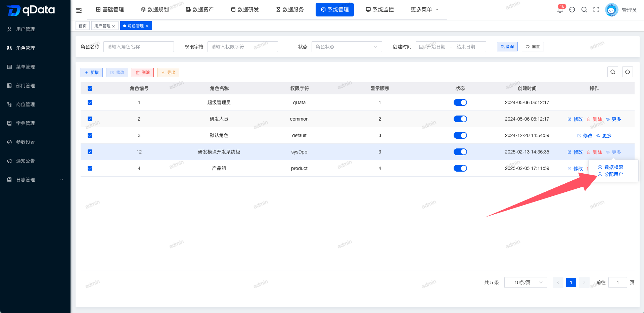The height and width of the screenshot is (313, 644).
Task: Uncheck the 超级管理员 row checkbox
Action: [90, 102]
